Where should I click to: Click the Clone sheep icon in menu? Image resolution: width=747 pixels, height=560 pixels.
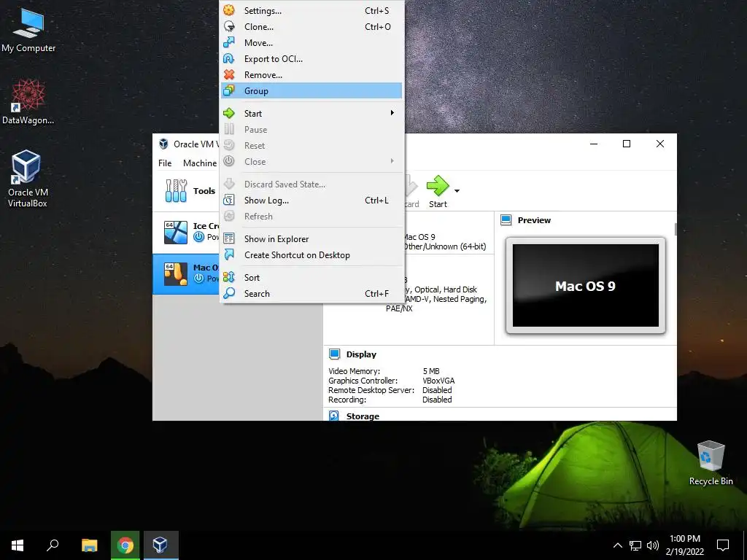229,26
